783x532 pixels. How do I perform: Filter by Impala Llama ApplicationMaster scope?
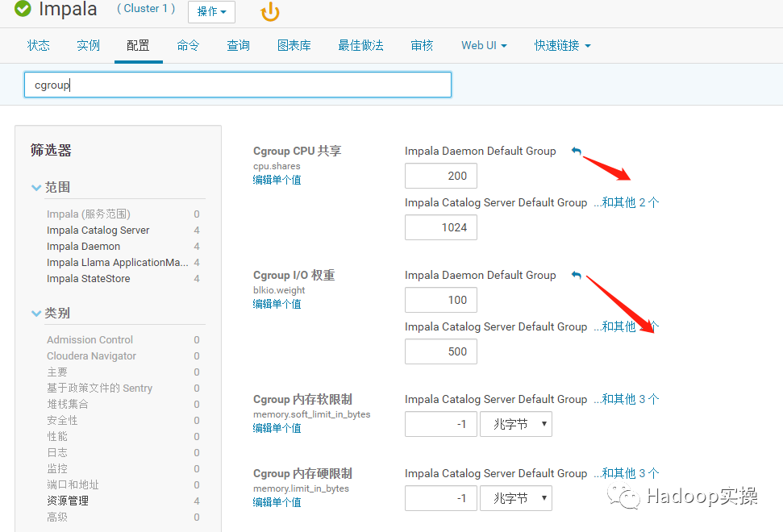(118, 263)
